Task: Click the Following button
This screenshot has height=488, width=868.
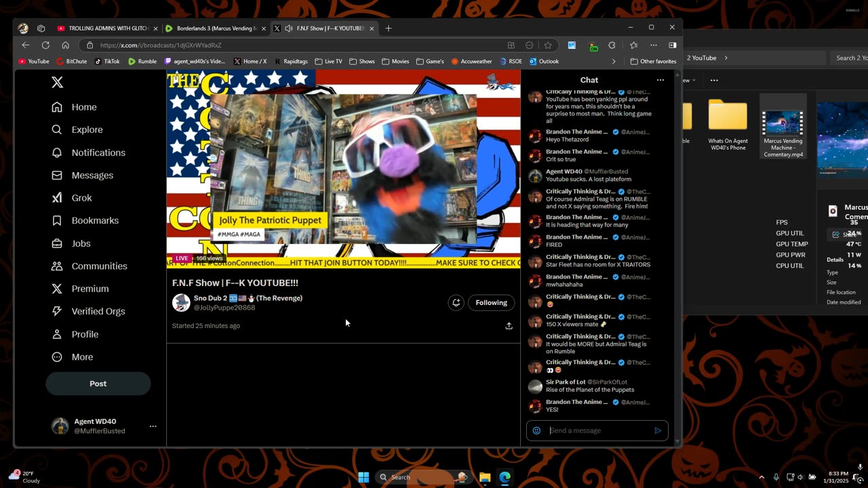Action: point(491,303)
